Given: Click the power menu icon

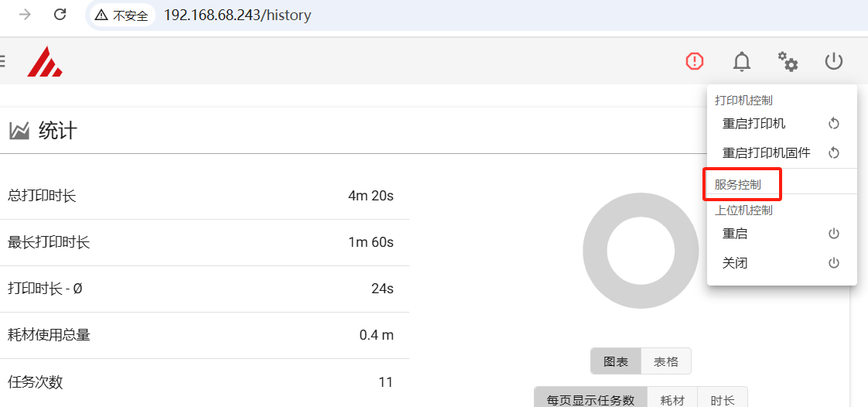Looking at the screenshot, I should 833,61.
